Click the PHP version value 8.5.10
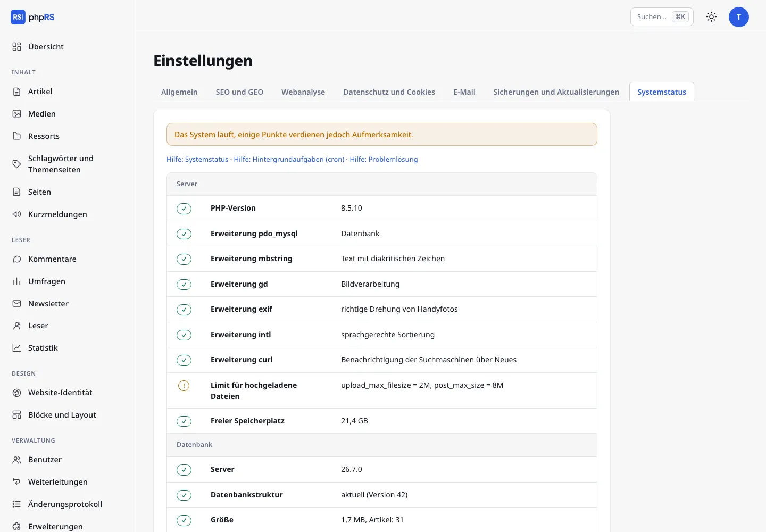 coord(352,208)
